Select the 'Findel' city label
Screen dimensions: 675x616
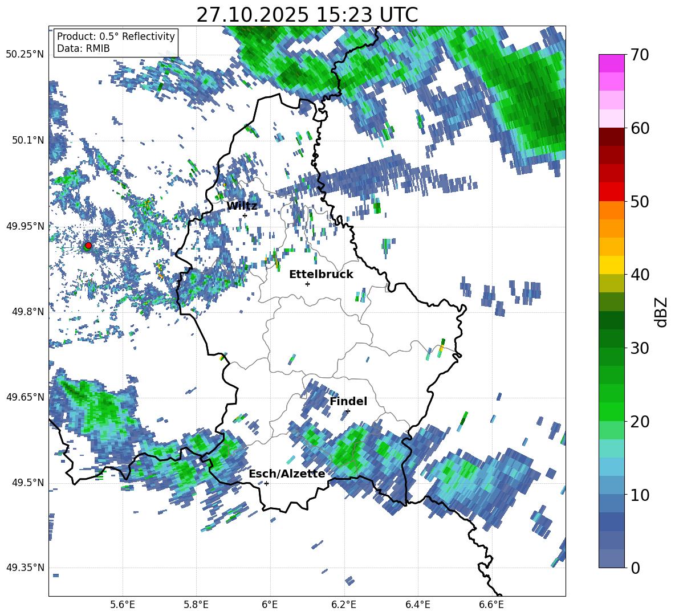348,401
